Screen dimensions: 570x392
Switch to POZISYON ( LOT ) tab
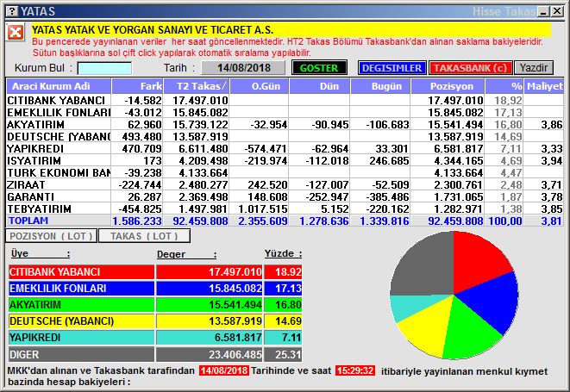[x=51, y=236]
